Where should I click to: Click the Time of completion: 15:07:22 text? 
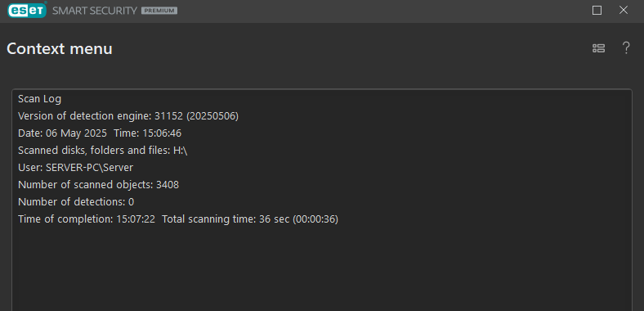87,219
